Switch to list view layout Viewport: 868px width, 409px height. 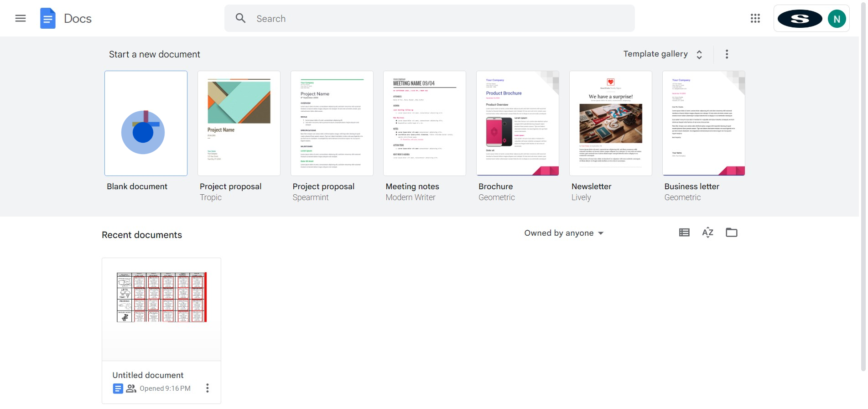(684, 233)
